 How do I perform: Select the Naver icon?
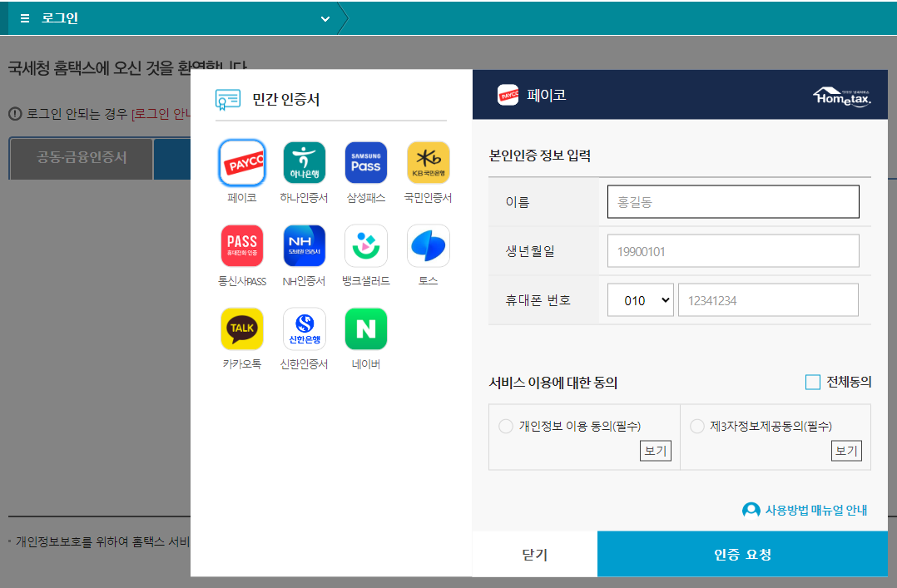click(366, 329)
